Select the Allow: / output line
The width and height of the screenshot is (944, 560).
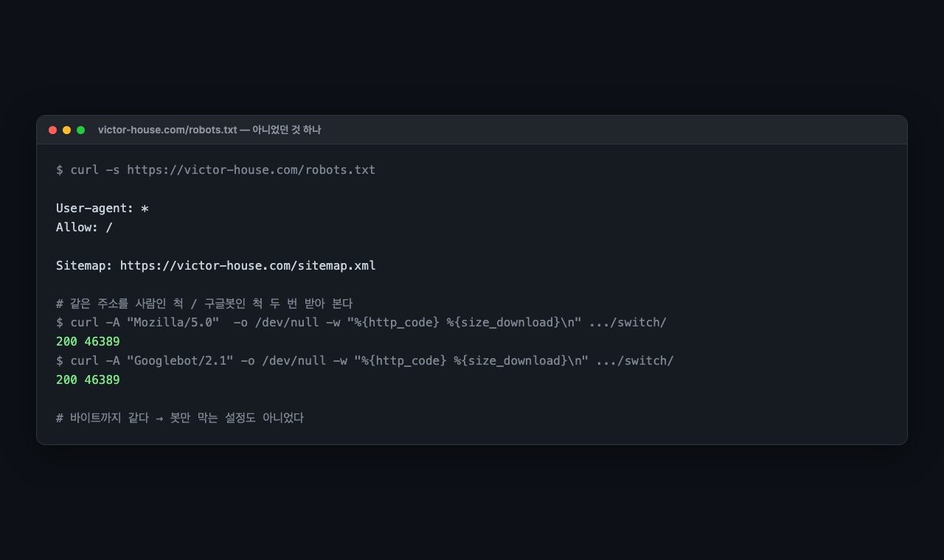point(84,228)
